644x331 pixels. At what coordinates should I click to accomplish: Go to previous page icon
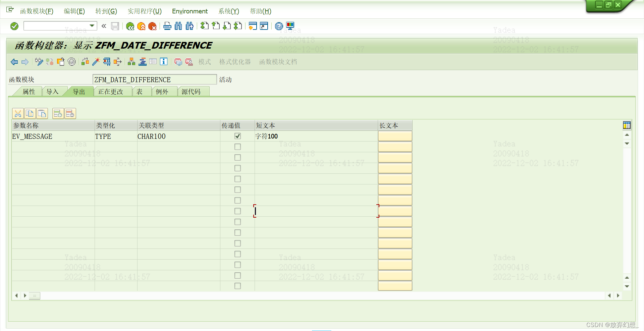216,26
